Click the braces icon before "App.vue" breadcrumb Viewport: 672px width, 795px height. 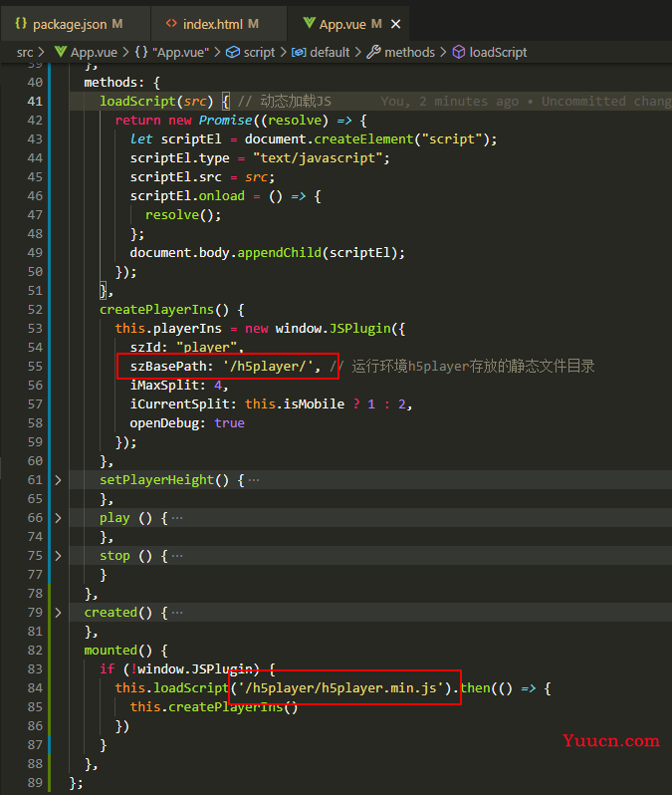(141, 52)
